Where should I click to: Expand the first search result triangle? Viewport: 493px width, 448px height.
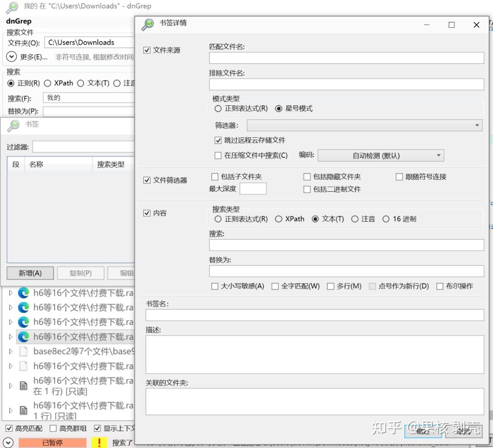10,293
